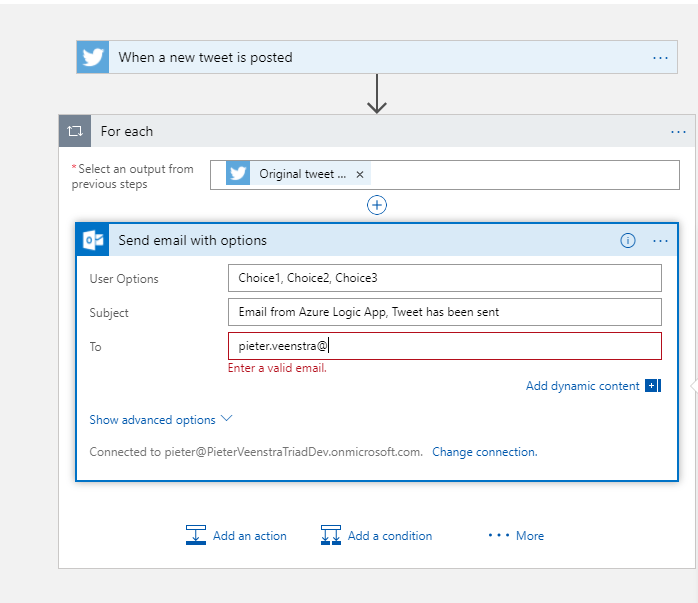This screenshot has width=698, height=603.
Task: Open the ellipsis menu for the tweet trigger
Action: [660, 58]
